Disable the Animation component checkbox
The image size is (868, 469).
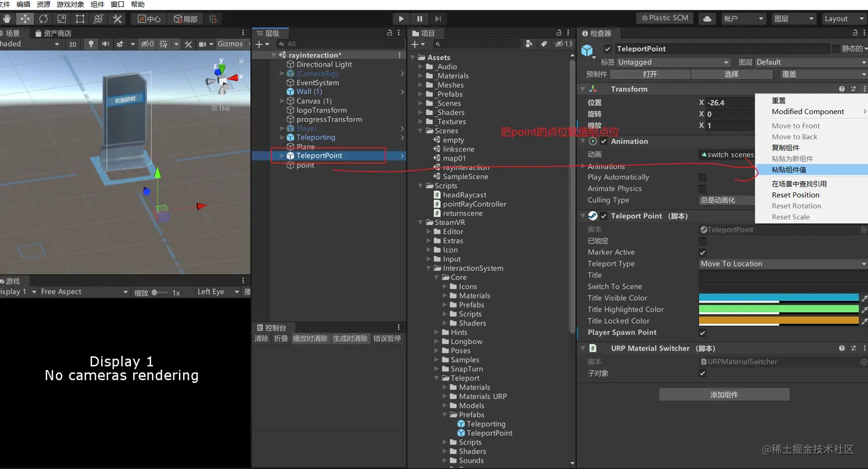(603, 141)
